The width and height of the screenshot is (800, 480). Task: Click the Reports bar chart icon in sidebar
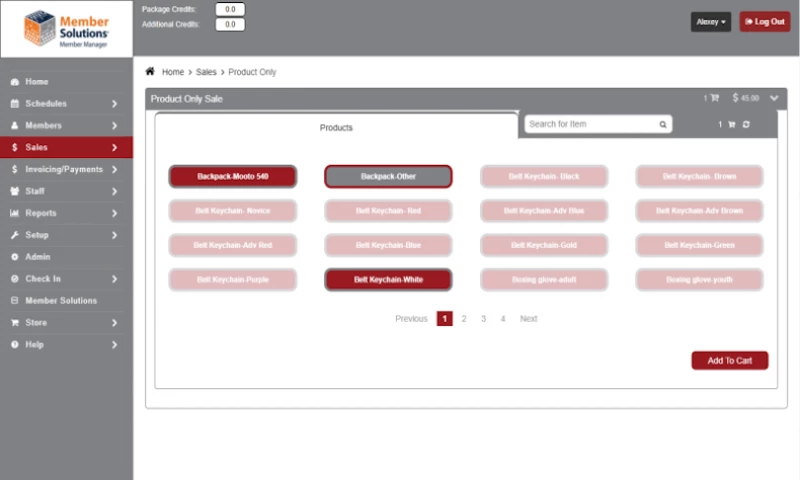15,213
